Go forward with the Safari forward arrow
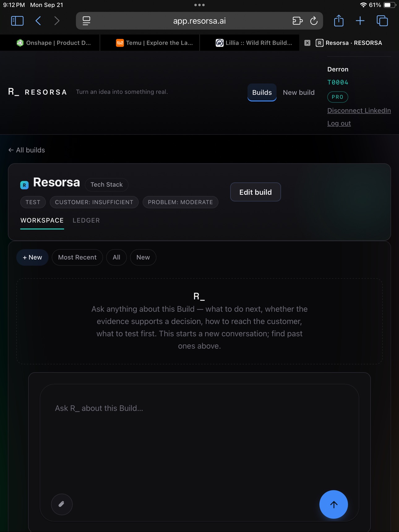Viewport: 399px width, 532px height. [x=57, y=21]
